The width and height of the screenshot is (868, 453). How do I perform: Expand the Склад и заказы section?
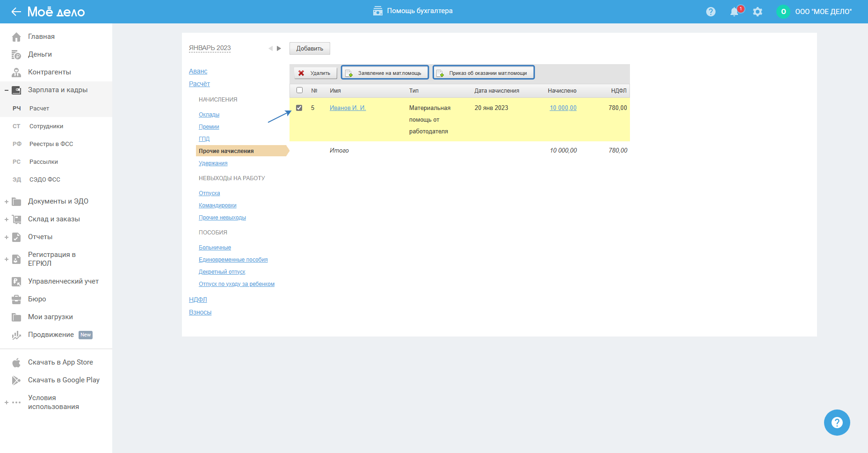(7, 219)
